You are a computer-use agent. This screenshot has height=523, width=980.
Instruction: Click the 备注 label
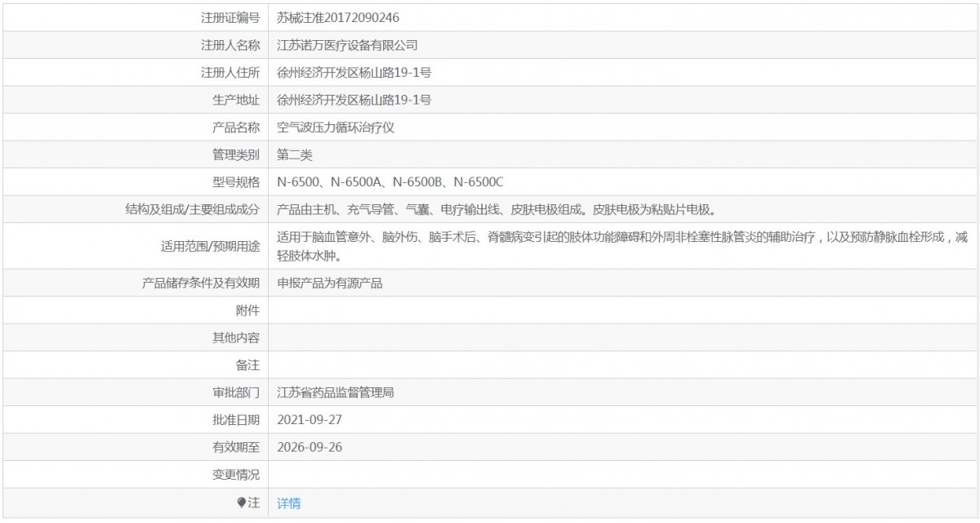[248, 365]
